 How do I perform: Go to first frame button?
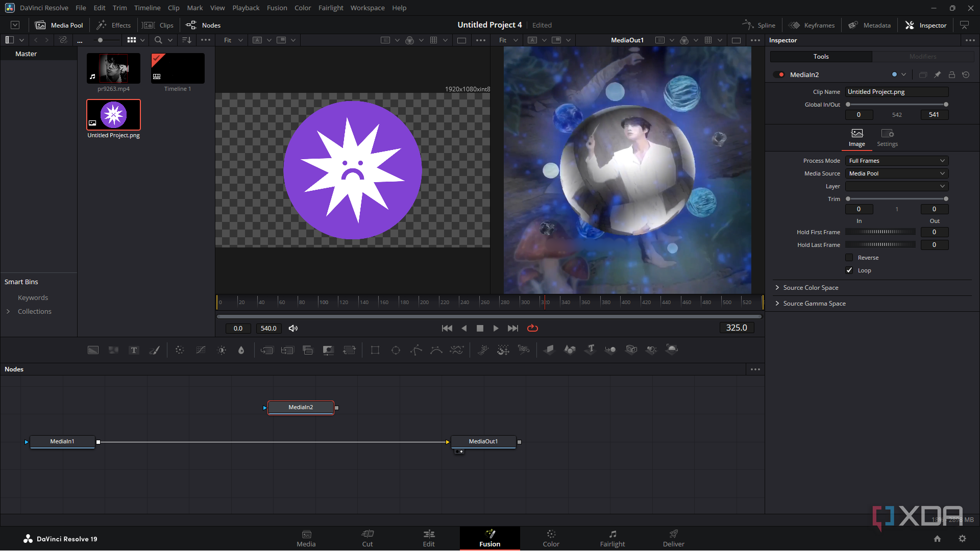tap(447, 329)
